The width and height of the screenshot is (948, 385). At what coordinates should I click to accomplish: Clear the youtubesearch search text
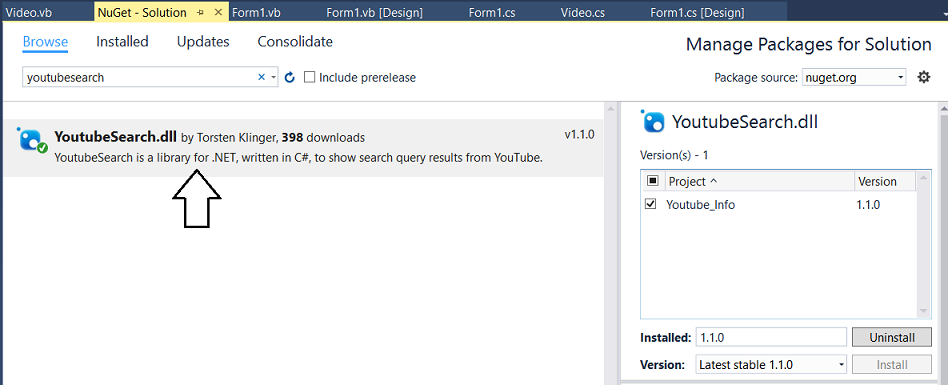(262, 77)
